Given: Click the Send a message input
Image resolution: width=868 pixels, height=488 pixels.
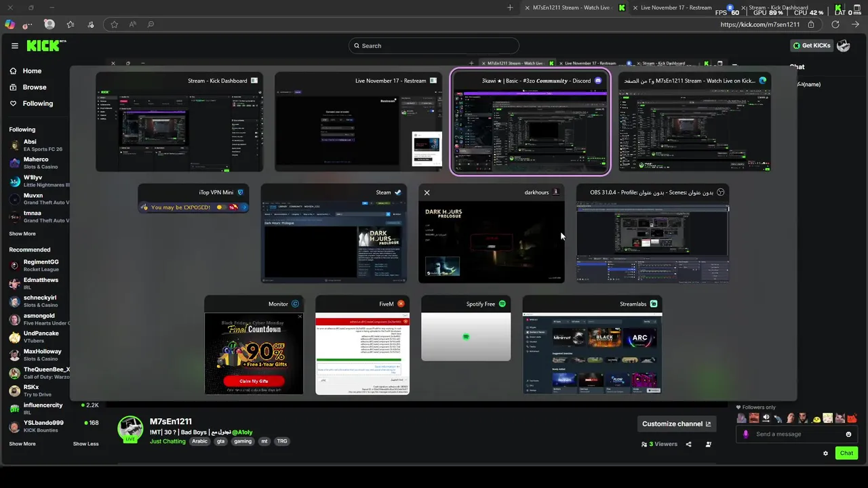Looking at the screenshot, I should pyautogui.click(x=797, y=434).
